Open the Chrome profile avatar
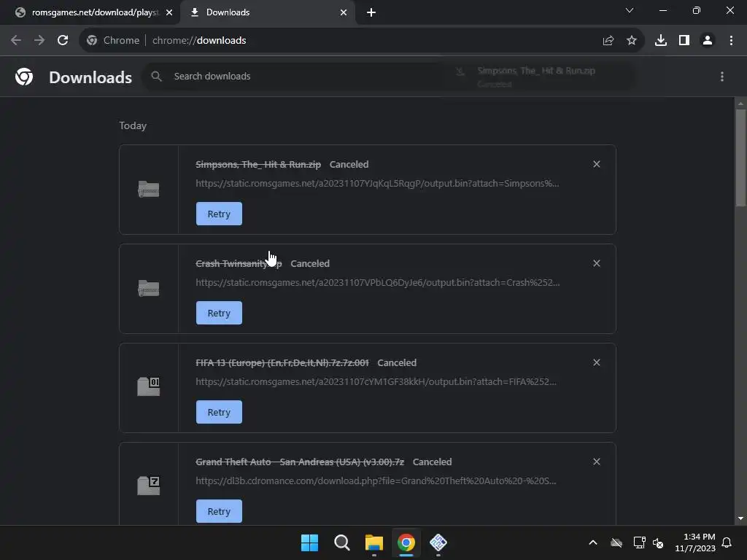747x560 pixels. 708,41
